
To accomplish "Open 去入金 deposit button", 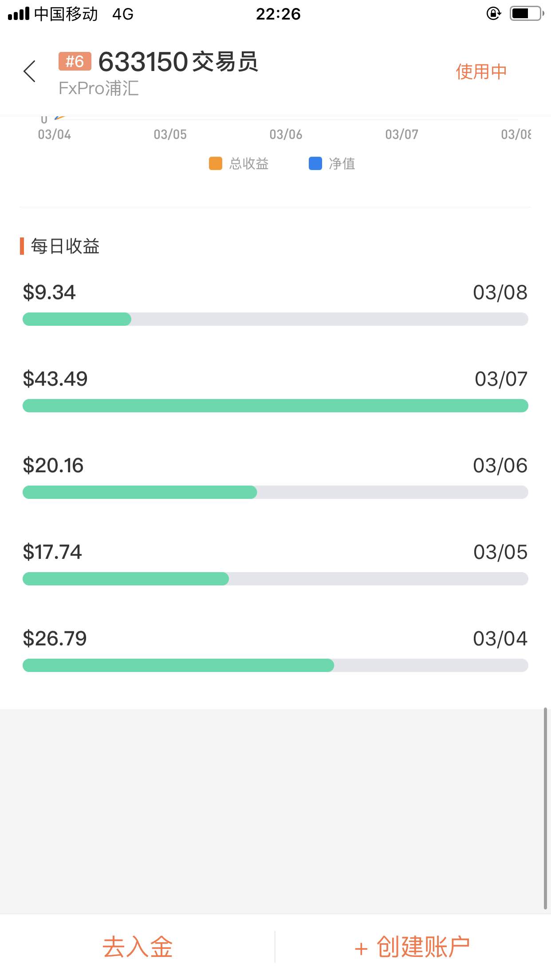I will pyautogui.click(x=138, y=947).
